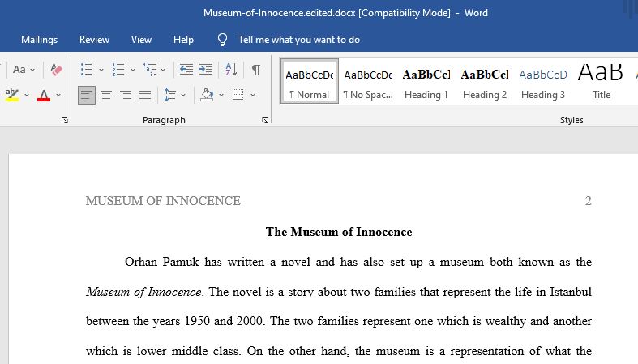638x364 pixels.
Task: Apply the numbered list icon
Action: pyautogui.click(x=118, y=70)
